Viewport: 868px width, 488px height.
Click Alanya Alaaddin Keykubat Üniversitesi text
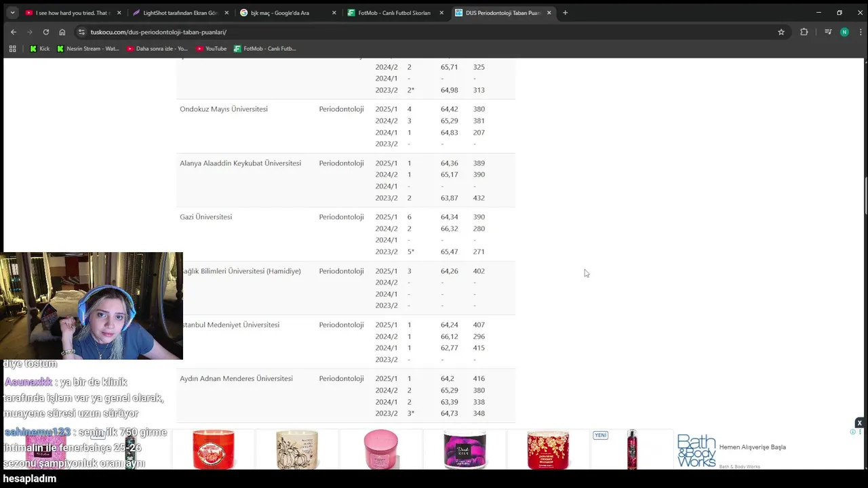240,163
